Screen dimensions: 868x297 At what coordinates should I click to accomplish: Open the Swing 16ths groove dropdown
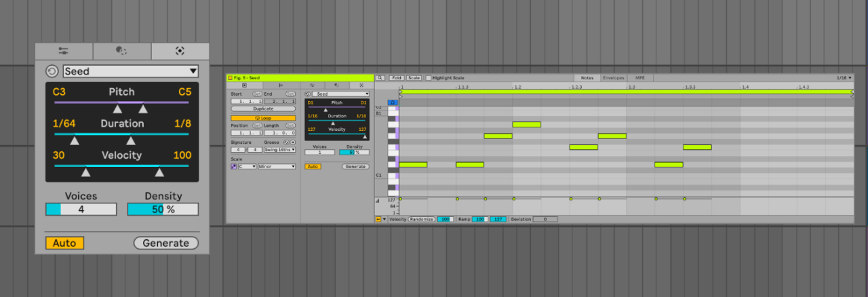click(x=279, y=150)
